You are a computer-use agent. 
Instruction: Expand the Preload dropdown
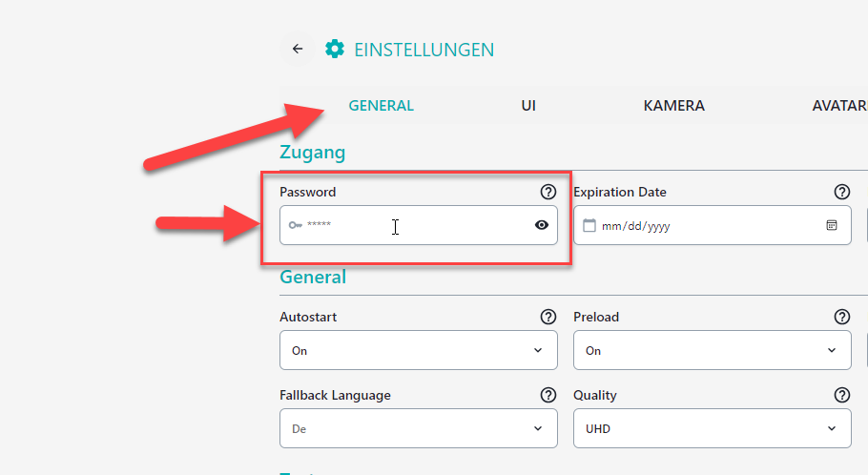pyautogui.click(x=712, y=350)
